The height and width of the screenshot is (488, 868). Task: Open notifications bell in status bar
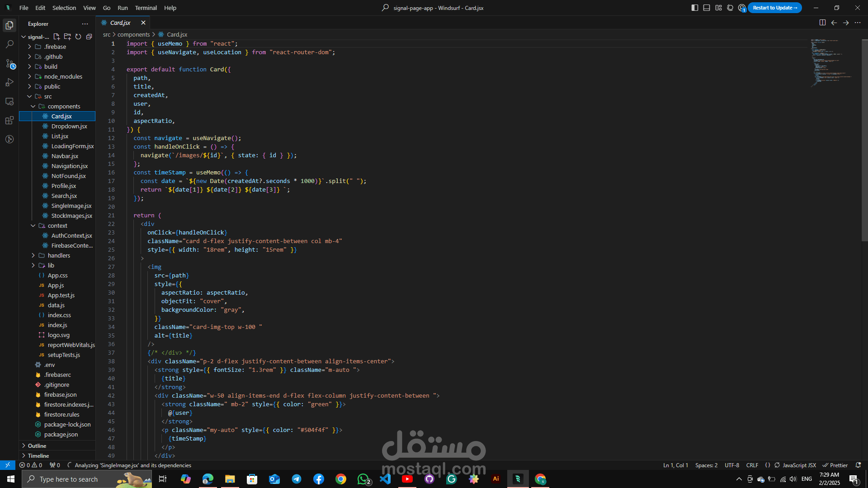[858, 465]
